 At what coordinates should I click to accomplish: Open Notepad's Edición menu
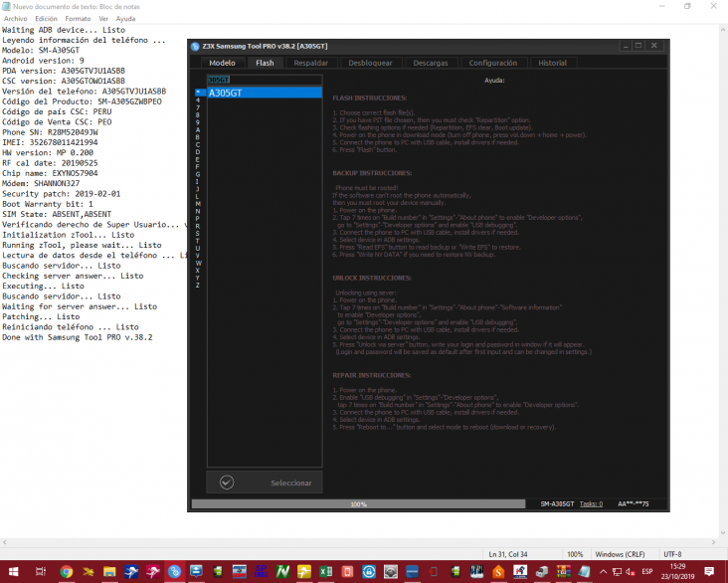(46, 19)
